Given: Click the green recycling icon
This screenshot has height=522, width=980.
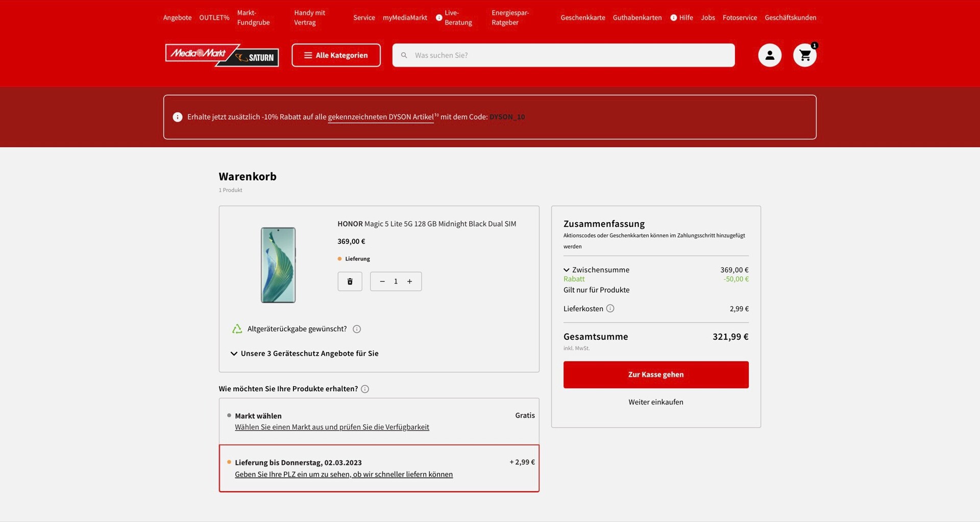Looking at the screenshot, I should 237,329.
